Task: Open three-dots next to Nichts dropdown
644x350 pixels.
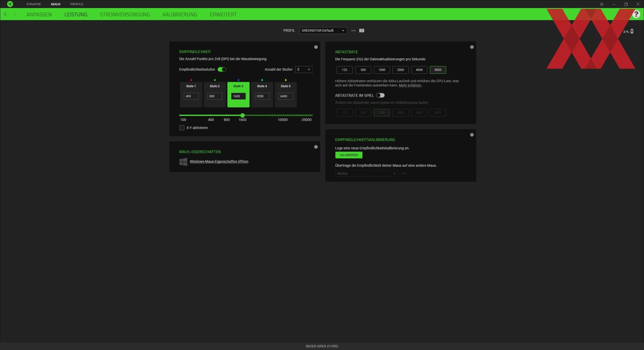Action: pos(404,173)
